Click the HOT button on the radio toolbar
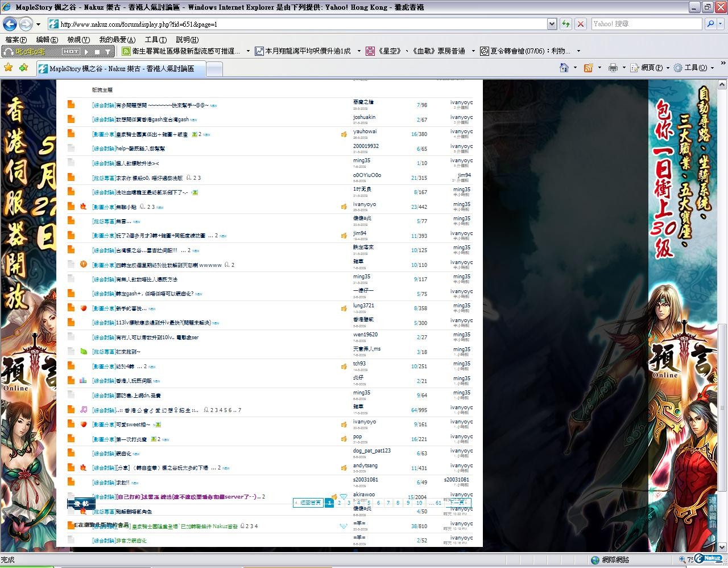 point(71,51)
